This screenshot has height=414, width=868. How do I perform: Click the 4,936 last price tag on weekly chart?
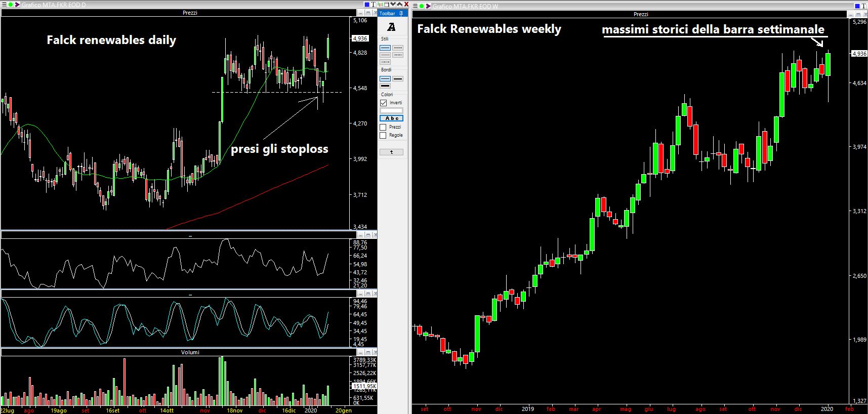tap(859, 53)
